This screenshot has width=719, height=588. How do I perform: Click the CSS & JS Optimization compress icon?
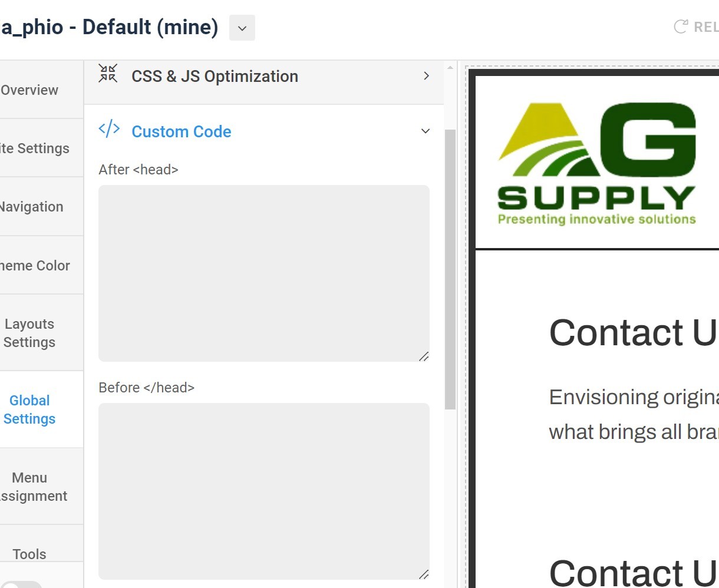108,74
